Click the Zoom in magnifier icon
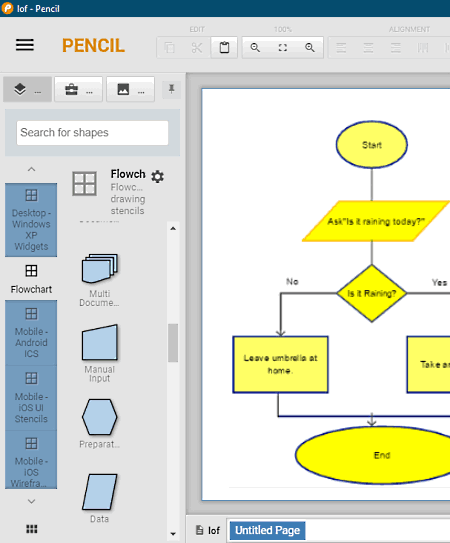Image resolution: width=450 pixels, height=543 pixels. coord(310,47)
